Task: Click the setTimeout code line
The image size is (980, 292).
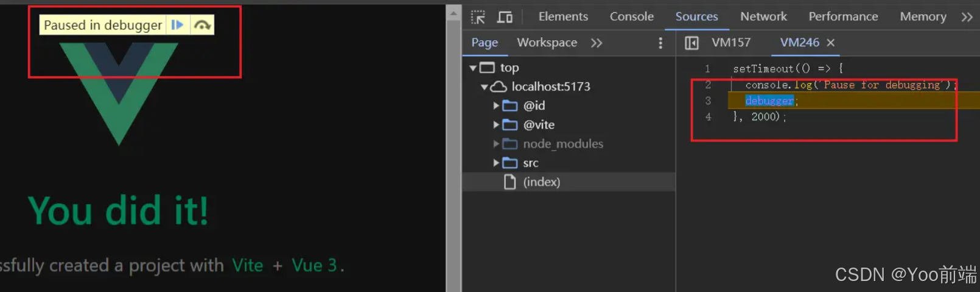Action: point(788,69)
